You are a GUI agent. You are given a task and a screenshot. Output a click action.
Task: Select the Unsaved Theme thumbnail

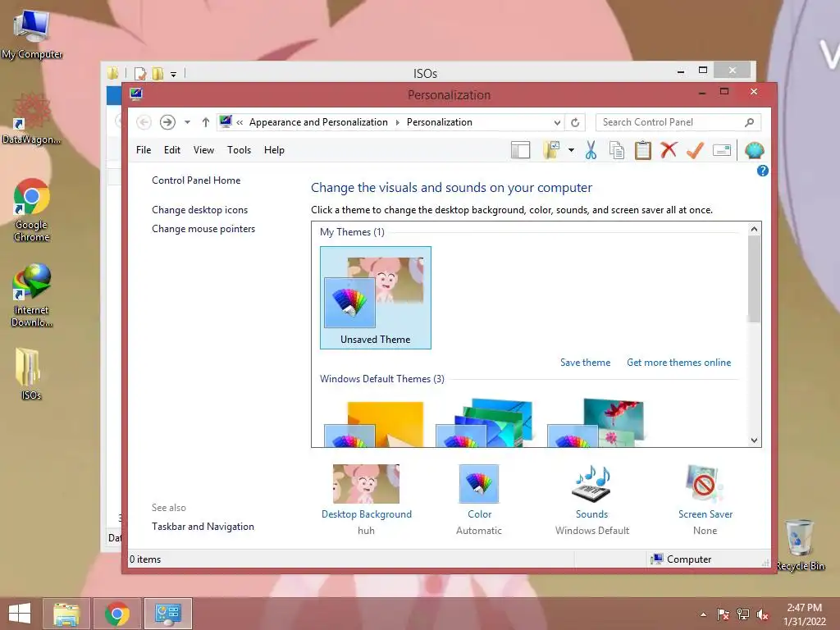(376, 298)
